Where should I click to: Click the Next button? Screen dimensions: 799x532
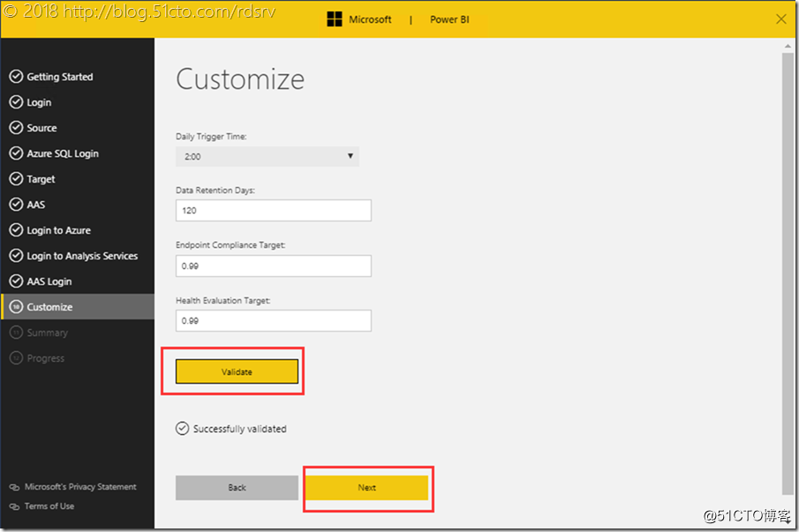pos(367,488)
